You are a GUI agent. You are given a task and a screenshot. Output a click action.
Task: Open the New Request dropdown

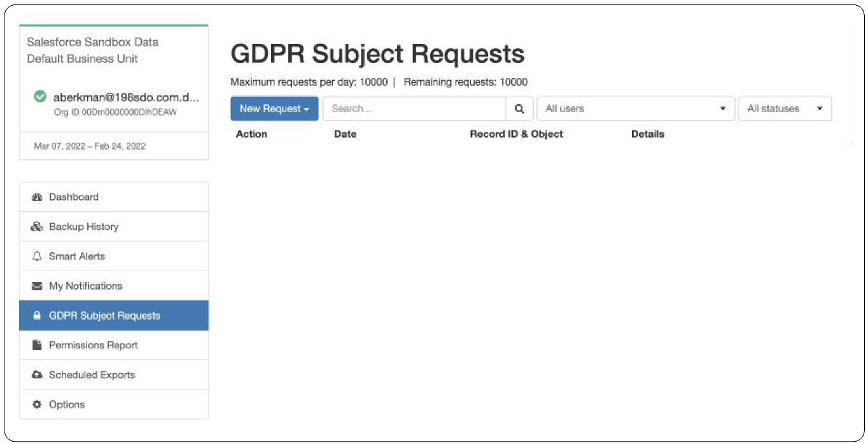pyautogui.click(x=274, y=108)
